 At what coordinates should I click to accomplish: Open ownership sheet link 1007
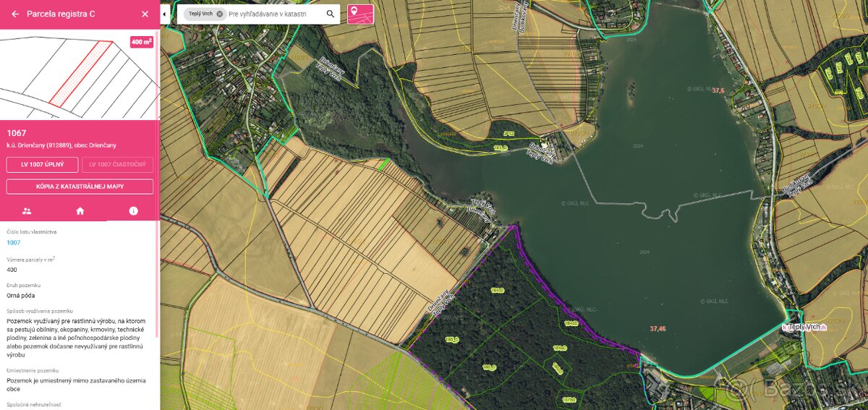pyautogui.click(x=14, y=243)
